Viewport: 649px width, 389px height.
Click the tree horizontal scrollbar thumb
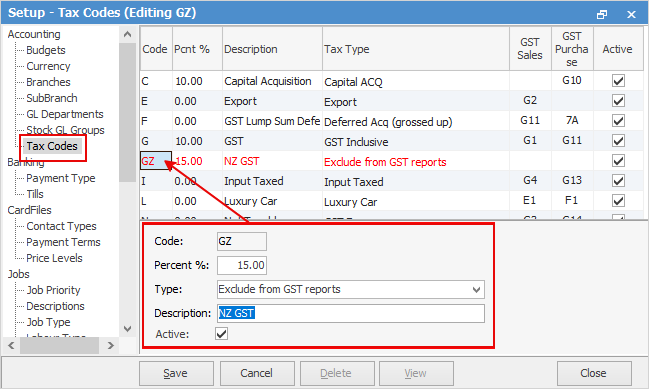point(59,345)
